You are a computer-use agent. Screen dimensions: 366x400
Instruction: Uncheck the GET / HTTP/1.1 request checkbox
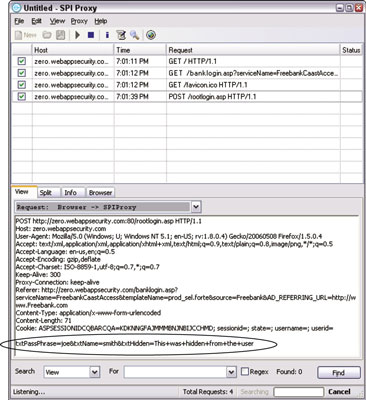point(22,61)
